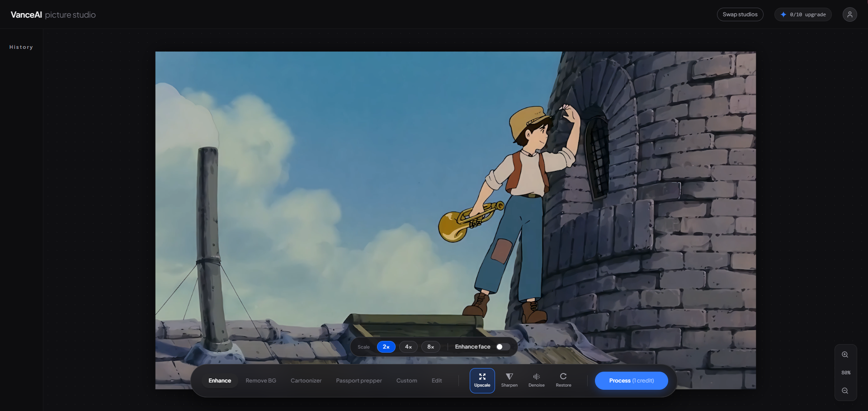Image resolution: width=868 pixels, height=411 pixels.
Task: Open the 0/10 upgrade credits button
Action: [x=803, y=14]
